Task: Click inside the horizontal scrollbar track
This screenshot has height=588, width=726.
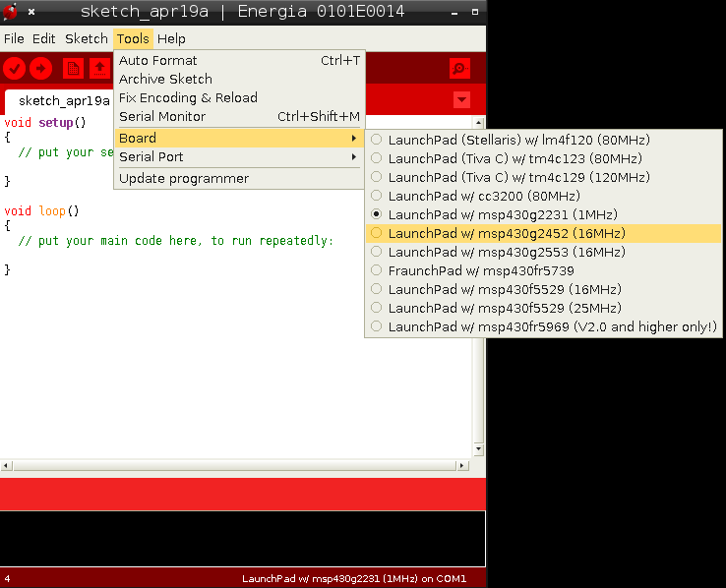Action: pyautogui.click(x=234, y=465)
